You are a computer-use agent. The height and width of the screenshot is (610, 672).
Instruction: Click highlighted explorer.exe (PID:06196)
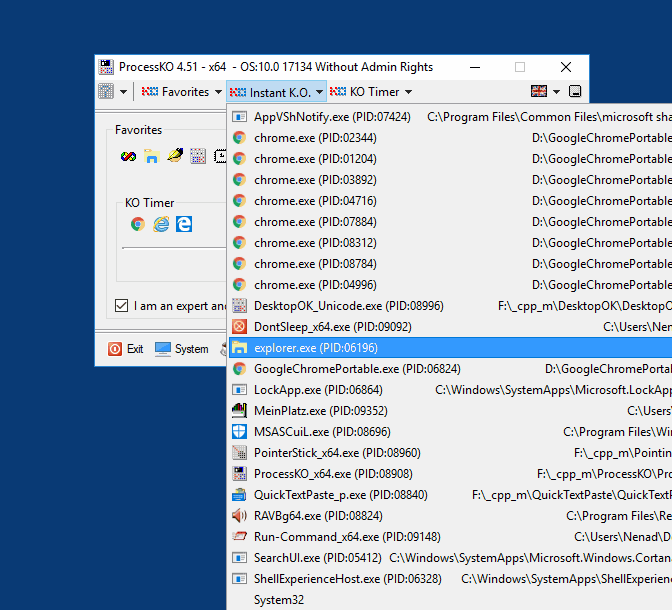point(450,348)
